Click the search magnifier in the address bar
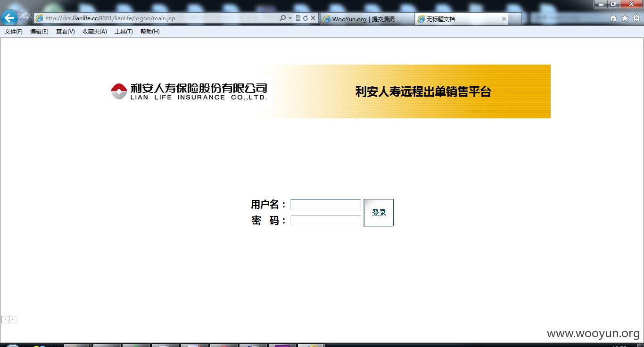644x347 pixels. (x=282, y=18)
